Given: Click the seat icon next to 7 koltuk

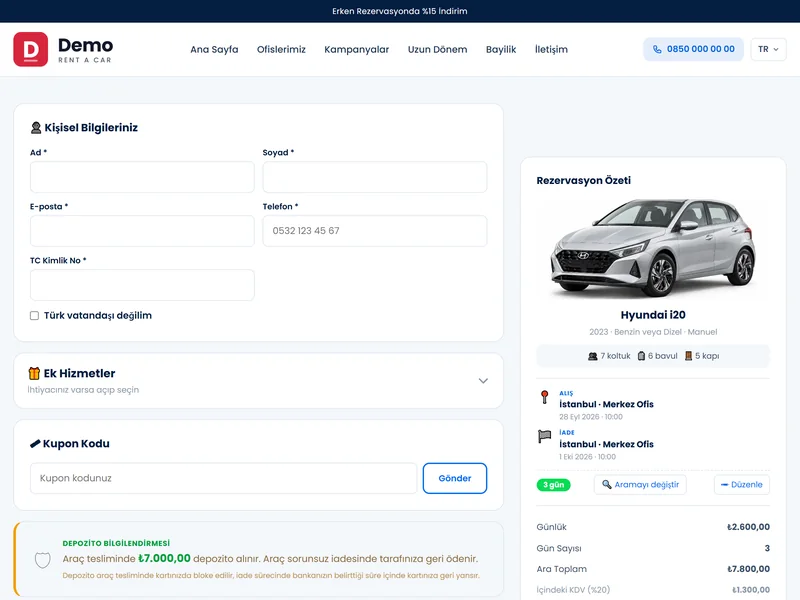Looking at the screenshot, I should coord(592,356).
